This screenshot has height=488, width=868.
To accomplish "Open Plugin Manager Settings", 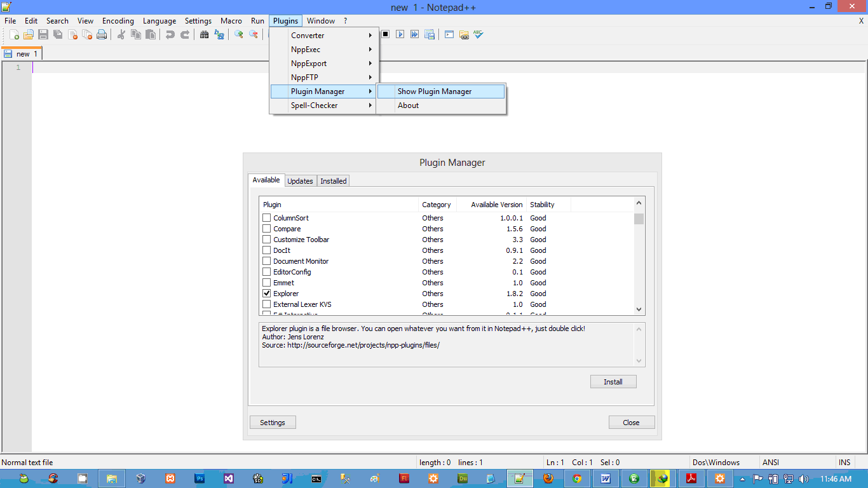I will point(273,422).
